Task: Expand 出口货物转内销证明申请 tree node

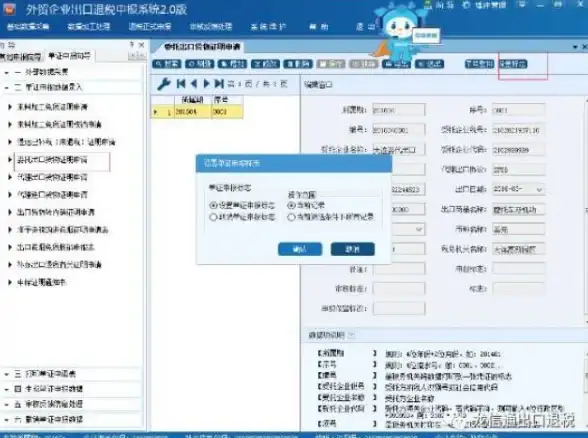Action: click(x=10, y=212)
